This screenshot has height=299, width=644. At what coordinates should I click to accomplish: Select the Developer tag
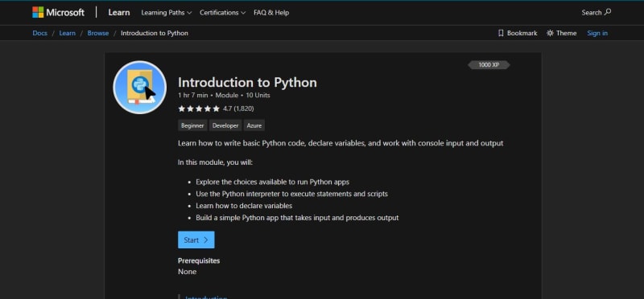click(x=225, y=125)
